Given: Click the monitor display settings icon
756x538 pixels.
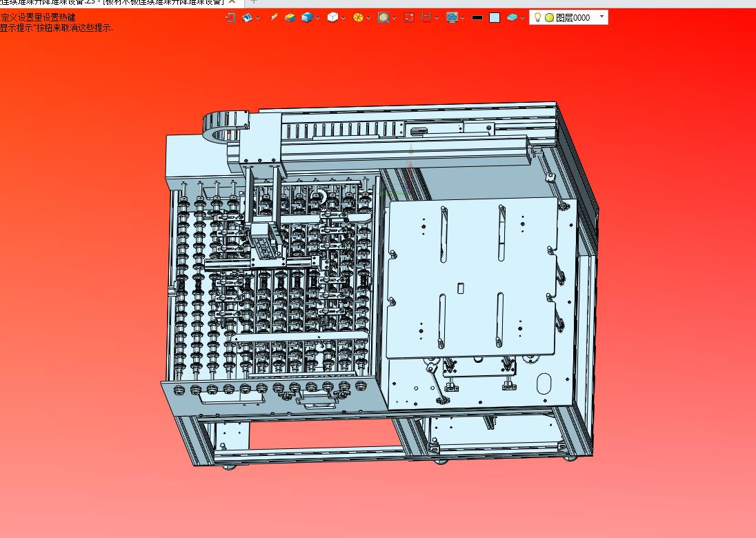Looking at the screenshot, I should tap(452, 18).
